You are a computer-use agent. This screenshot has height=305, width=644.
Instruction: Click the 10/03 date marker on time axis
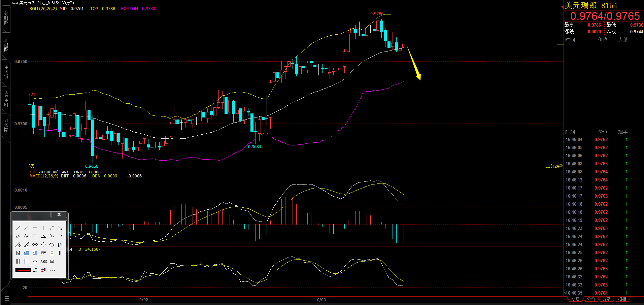tap(320, 300)
